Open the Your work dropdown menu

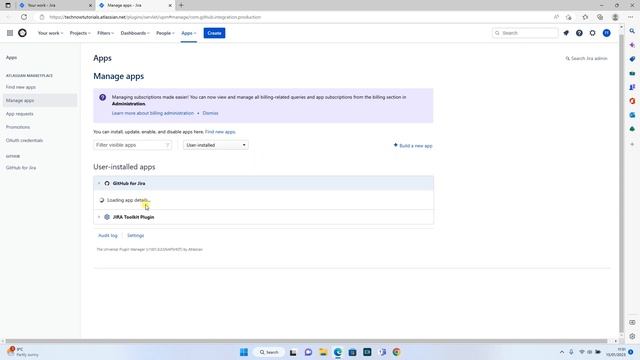tap(50, 33)
